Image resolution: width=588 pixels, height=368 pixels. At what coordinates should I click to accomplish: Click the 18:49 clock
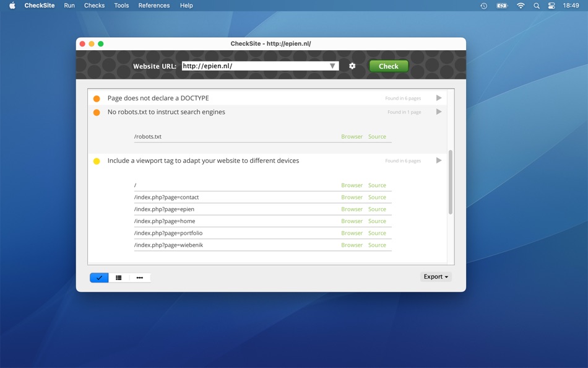point(571,6)
